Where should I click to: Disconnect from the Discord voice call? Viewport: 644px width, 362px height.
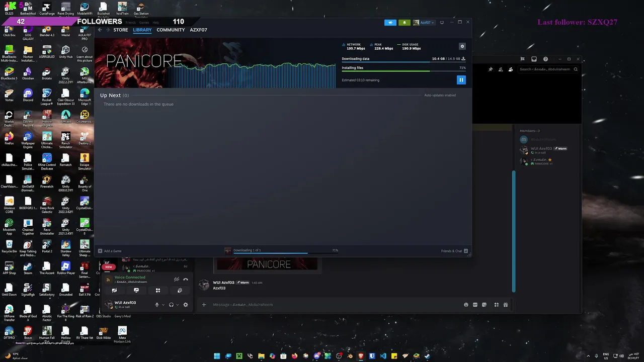pos(186,279)
